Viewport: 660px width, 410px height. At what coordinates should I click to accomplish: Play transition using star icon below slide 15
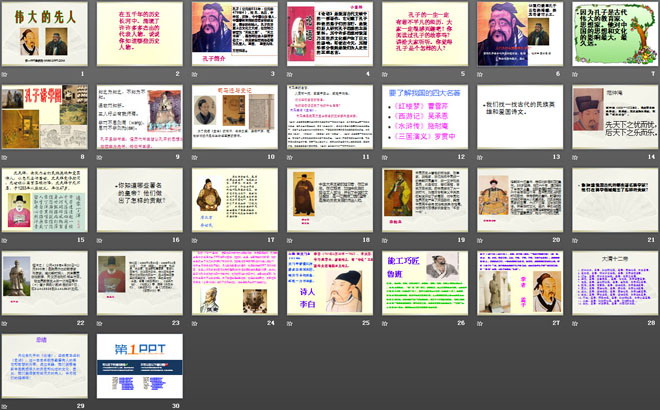click(4, 240)
